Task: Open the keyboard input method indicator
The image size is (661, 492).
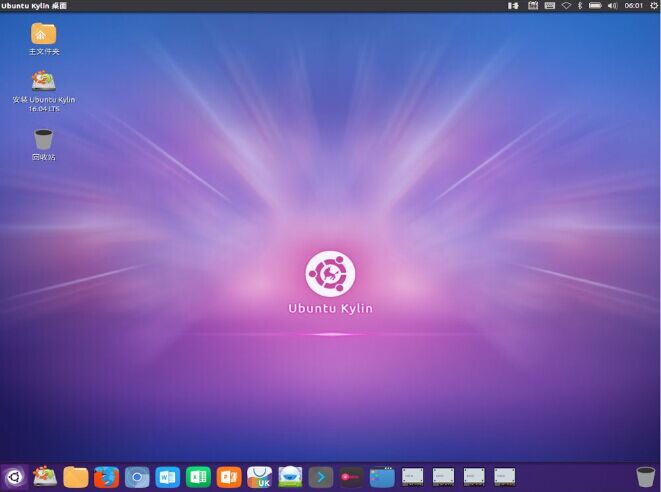Action: coord(549,6)
